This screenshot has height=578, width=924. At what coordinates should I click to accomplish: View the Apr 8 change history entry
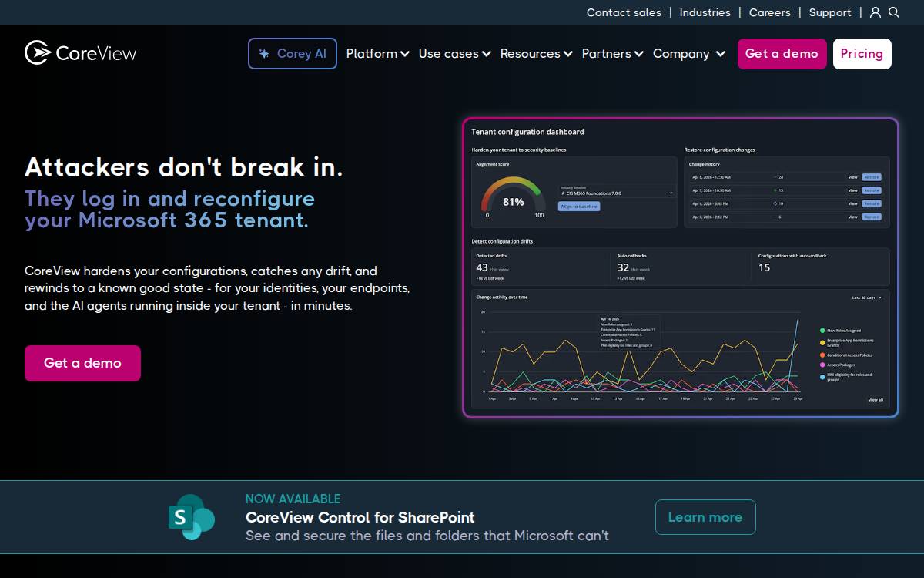coord(852,177)
